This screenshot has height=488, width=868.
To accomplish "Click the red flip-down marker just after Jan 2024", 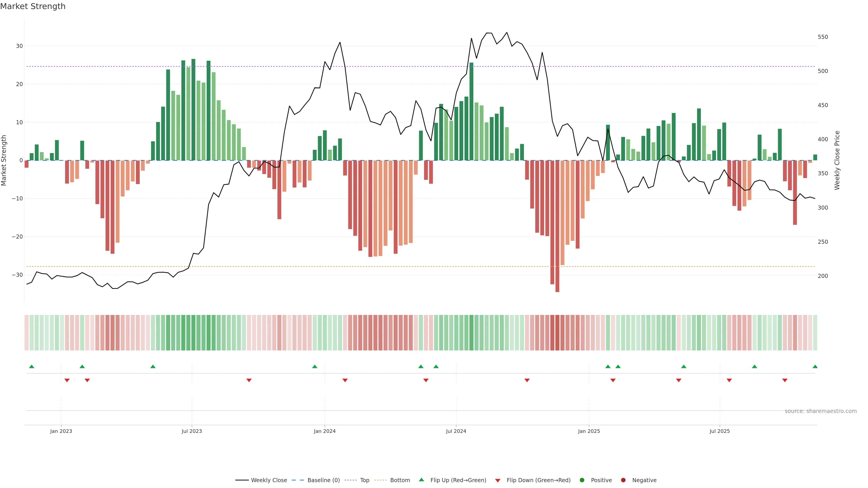I will tap(345, 380).
